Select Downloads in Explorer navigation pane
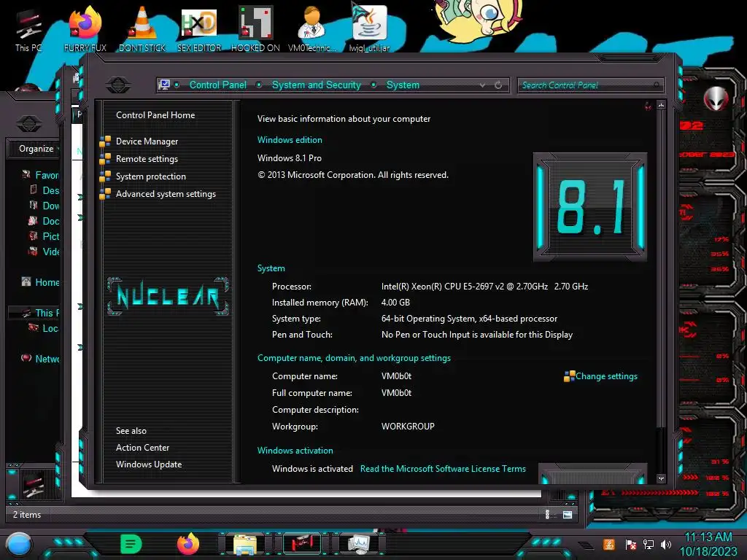Viewport: 747px width, 560px height. tap(44, 206)
